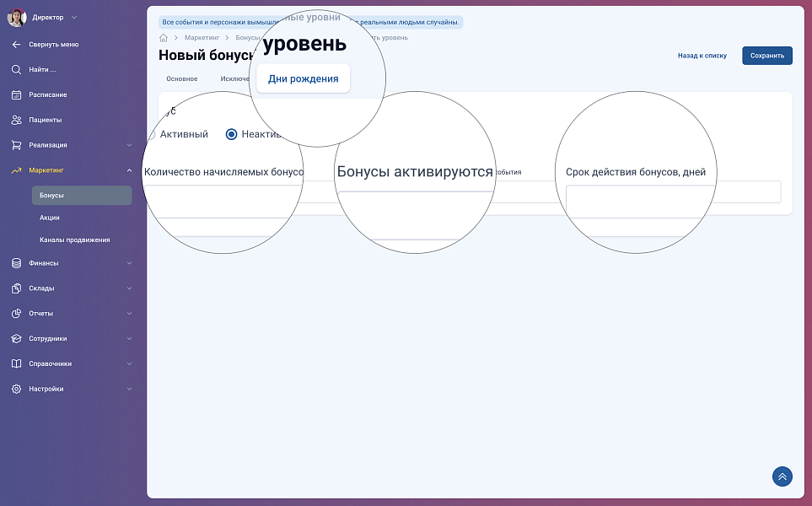812x506 pixels.
Task: Collapse the Маркетинг section chevron
Action: 129,170
